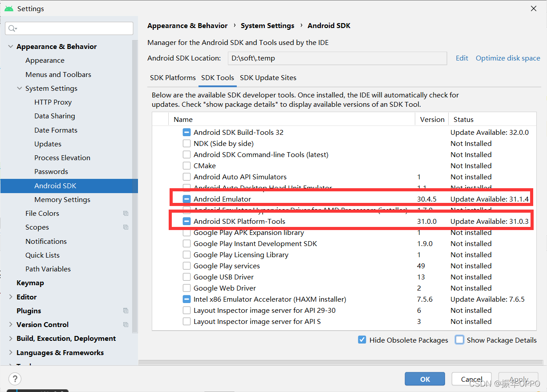Screen dimensions: 547x392
Task: Select Keymap in the sidebar
Action: tap(30, 283)
